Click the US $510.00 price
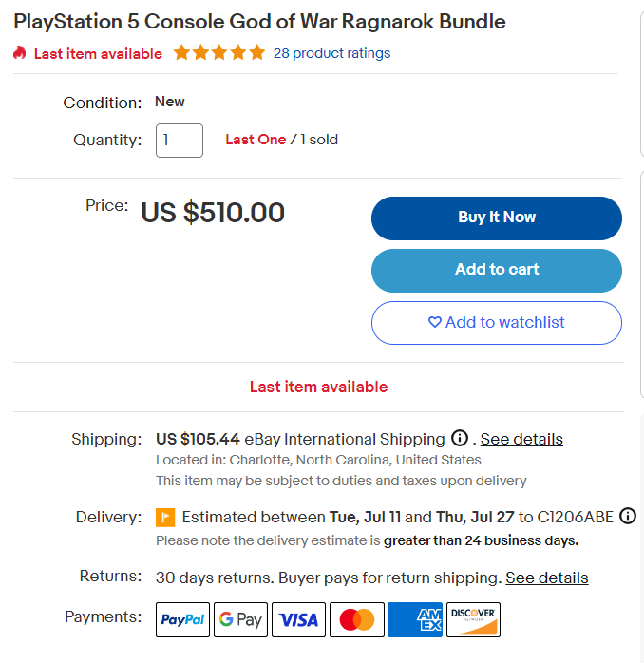The image size is (644, 663). coord(213,212)
